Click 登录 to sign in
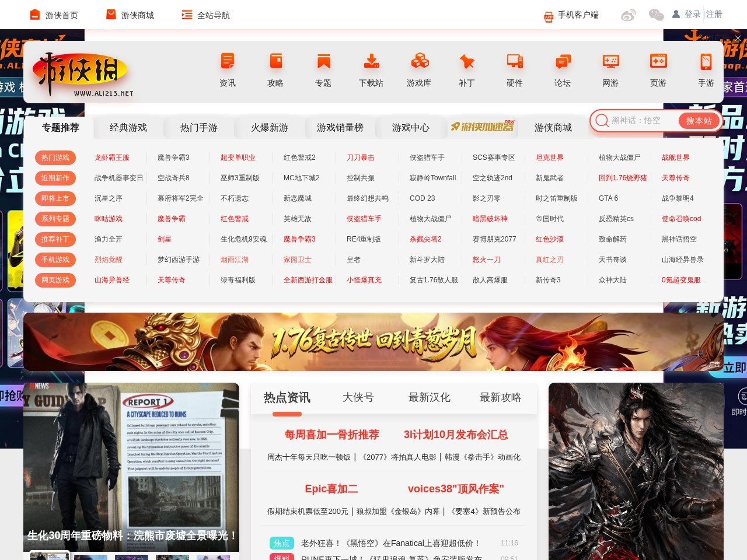This screenshot has width=747, height=560. click(692, 14)
